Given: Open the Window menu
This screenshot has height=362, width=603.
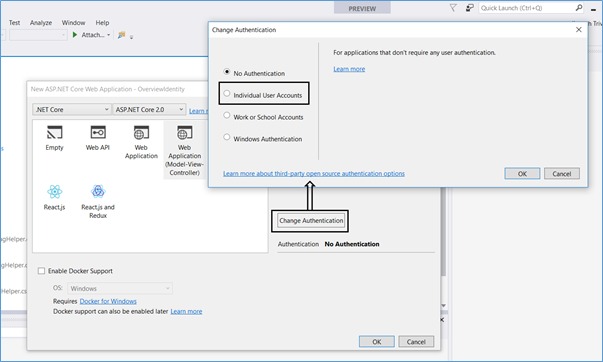Looking at the screenshot, I should 73,23.
